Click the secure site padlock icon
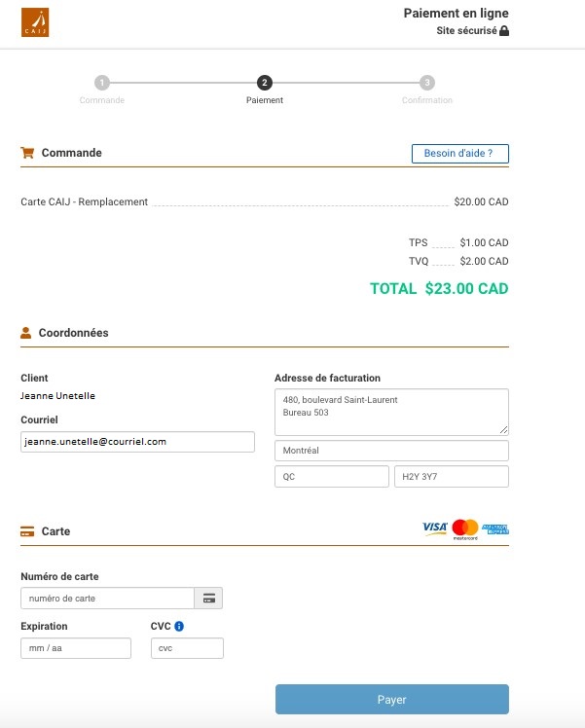 click(504, 31)
